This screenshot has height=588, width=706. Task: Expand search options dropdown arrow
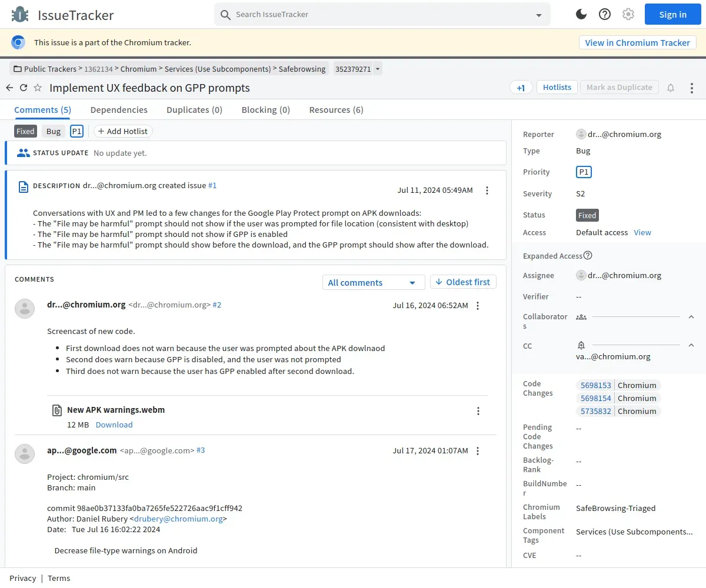coord(539,15)
